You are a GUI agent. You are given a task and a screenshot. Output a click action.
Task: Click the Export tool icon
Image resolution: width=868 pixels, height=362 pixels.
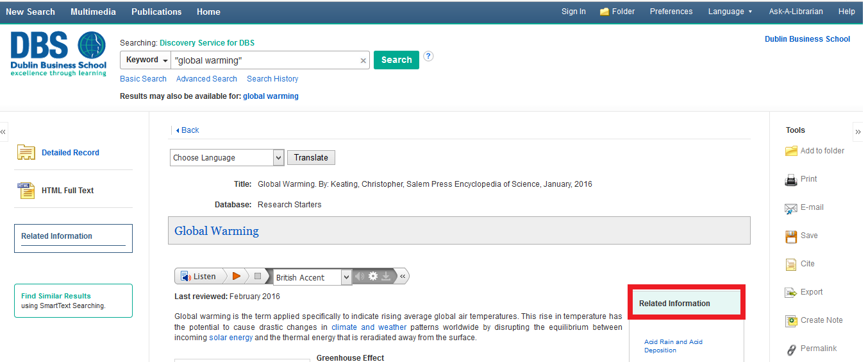pyautogui.click(x=791, y=293)
